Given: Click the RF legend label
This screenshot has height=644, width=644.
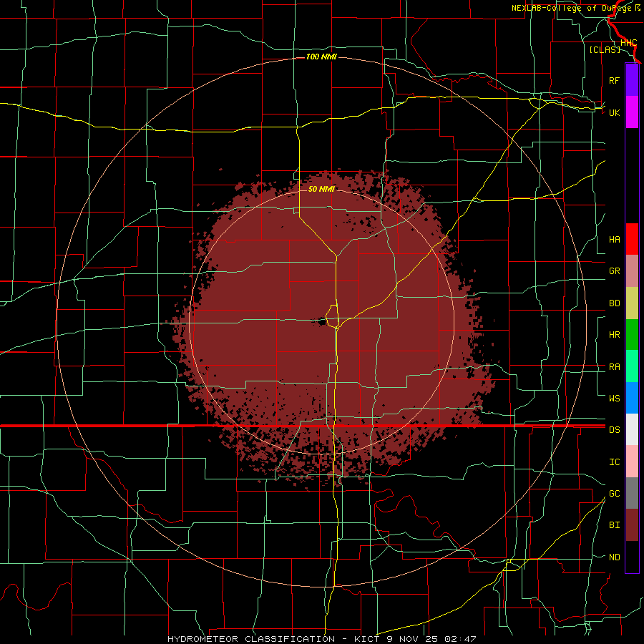Looking at the screenshot, I should point(614,80).
